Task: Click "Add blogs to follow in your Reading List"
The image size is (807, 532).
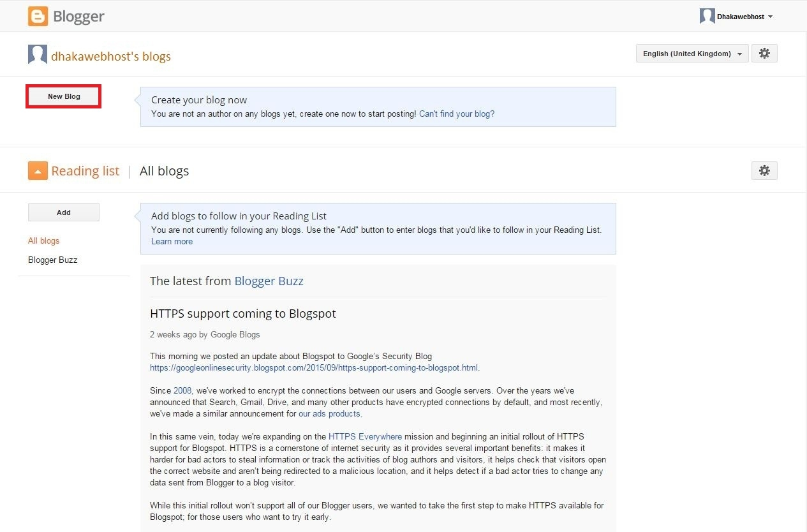Action: pos(239,216)
